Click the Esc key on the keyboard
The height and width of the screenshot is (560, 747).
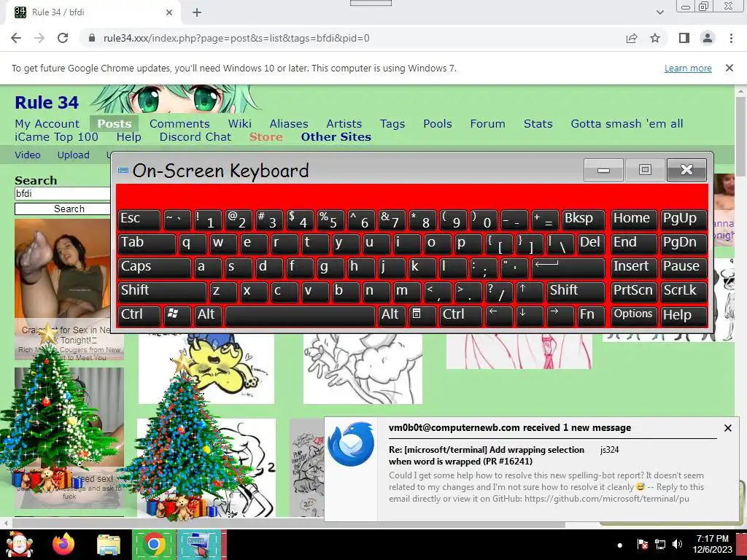139,219
